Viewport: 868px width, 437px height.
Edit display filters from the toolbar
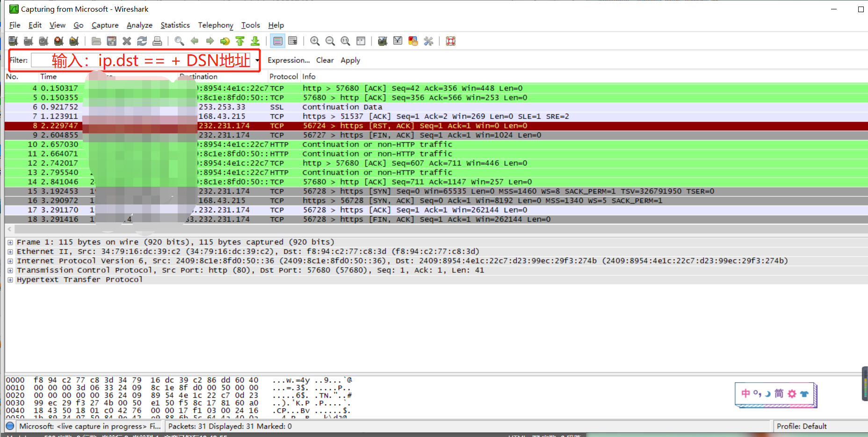point(398,41)
